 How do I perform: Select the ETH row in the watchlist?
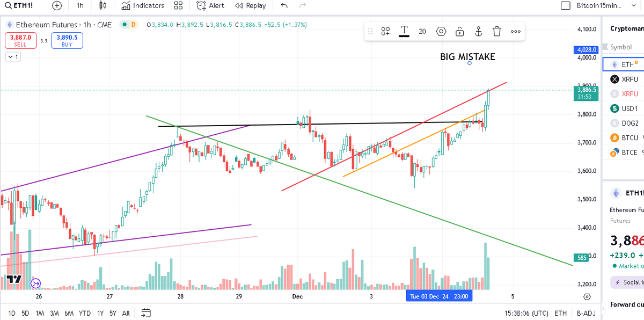[x=624, y=64]
